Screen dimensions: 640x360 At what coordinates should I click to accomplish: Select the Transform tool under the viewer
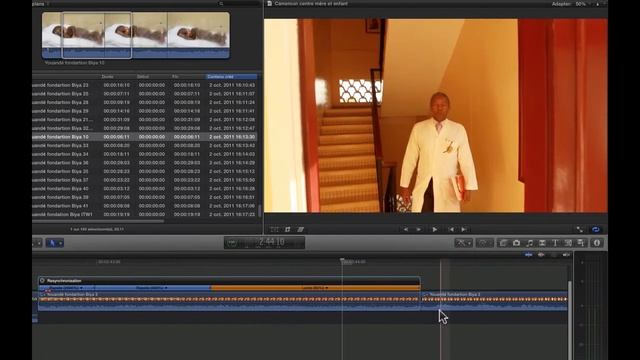click(274, 229)
